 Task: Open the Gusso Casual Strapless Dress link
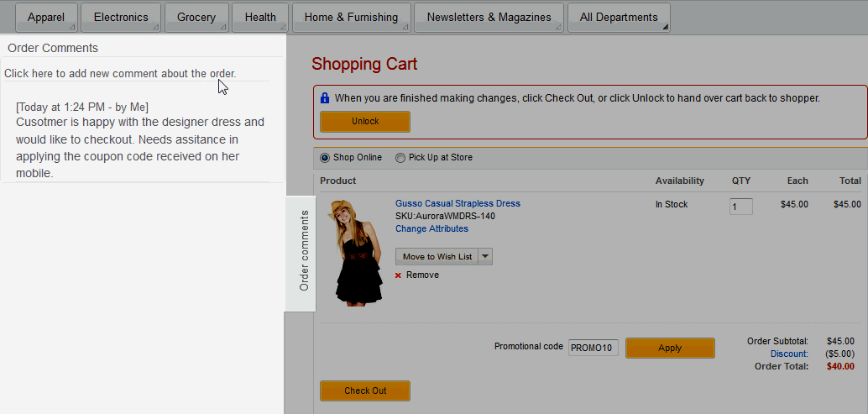[x=458, y=203]
